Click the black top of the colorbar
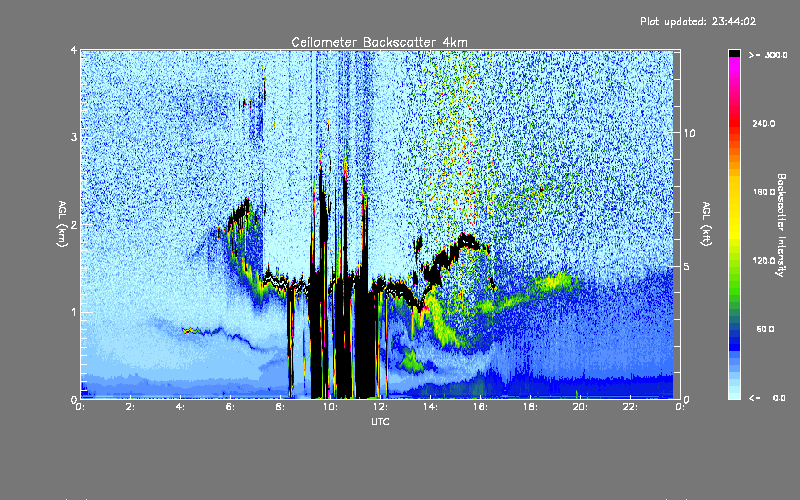800x500 pixels. point(734,53)
